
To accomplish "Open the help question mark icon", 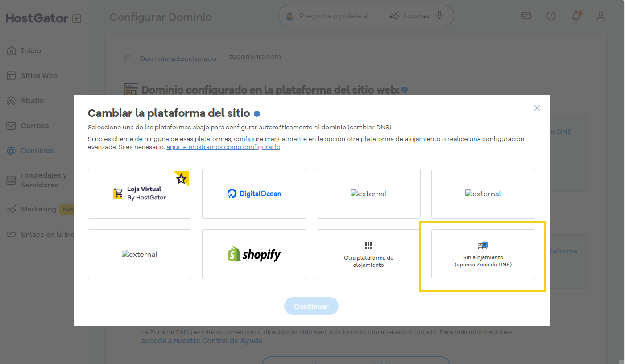I will [551, 16].
